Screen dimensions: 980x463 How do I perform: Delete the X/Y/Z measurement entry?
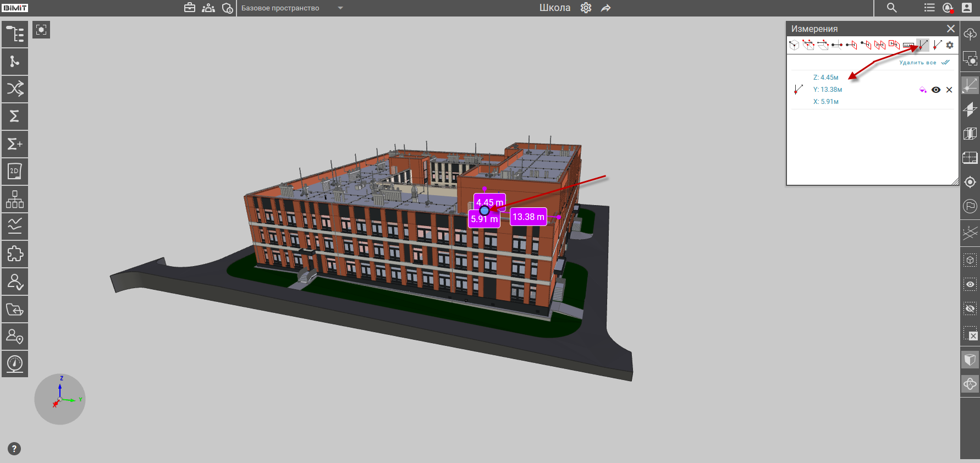click(x=949, y=90)
